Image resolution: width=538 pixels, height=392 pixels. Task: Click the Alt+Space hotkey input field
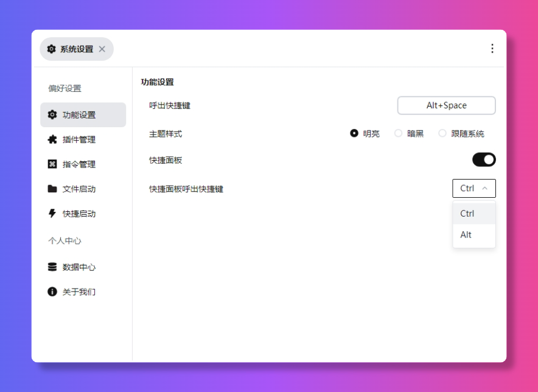[x=446, y=105]
